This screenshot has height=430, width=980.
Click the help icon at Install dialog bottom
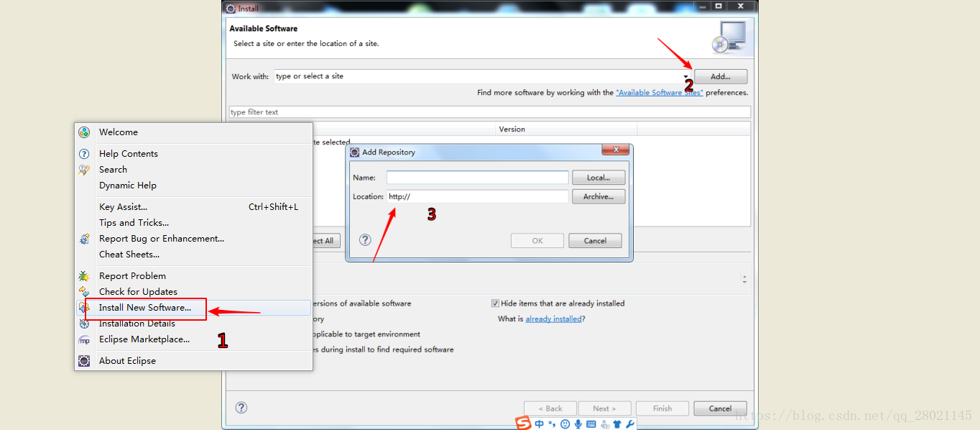pyautogui.click(x=241, y=408)
